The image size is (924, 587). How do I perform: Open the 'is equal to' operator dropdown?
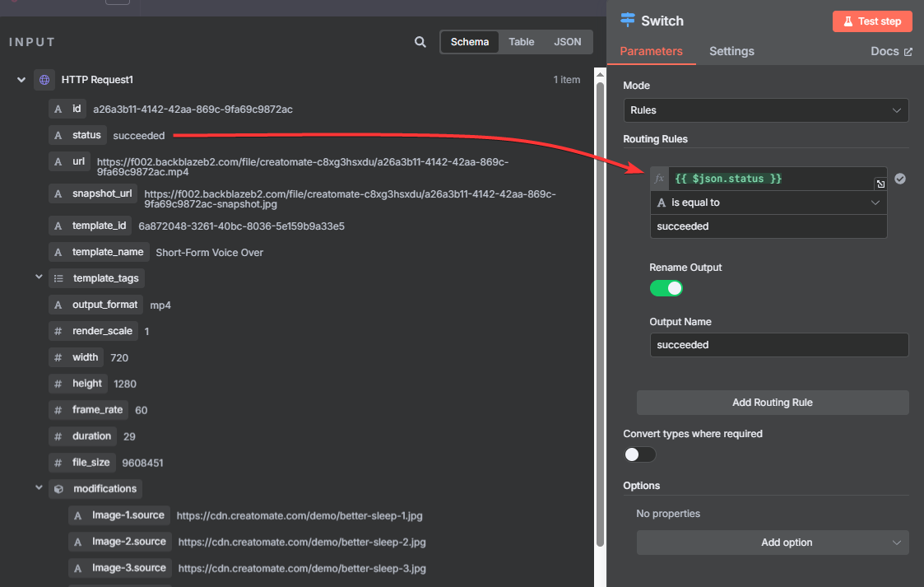[768, 203]
